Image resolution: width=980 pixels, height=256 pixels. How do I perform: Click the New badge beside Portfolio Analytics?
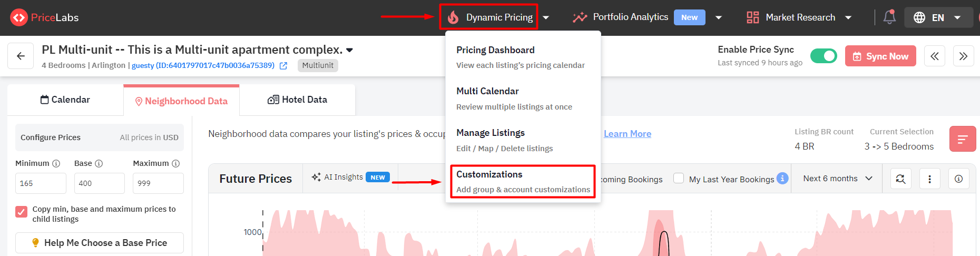tap(689, 17)
